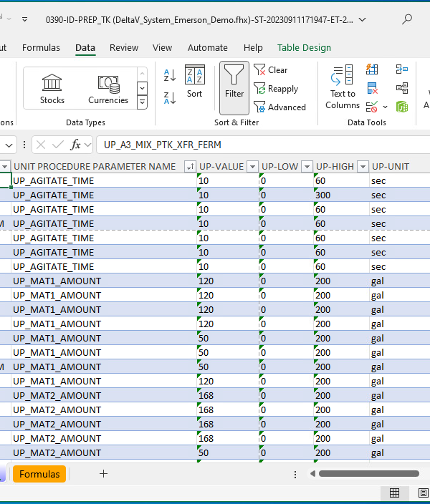Open the Table Design tab
The height and width of the screenshot is (504, 430).
click(x=304, y=47)
